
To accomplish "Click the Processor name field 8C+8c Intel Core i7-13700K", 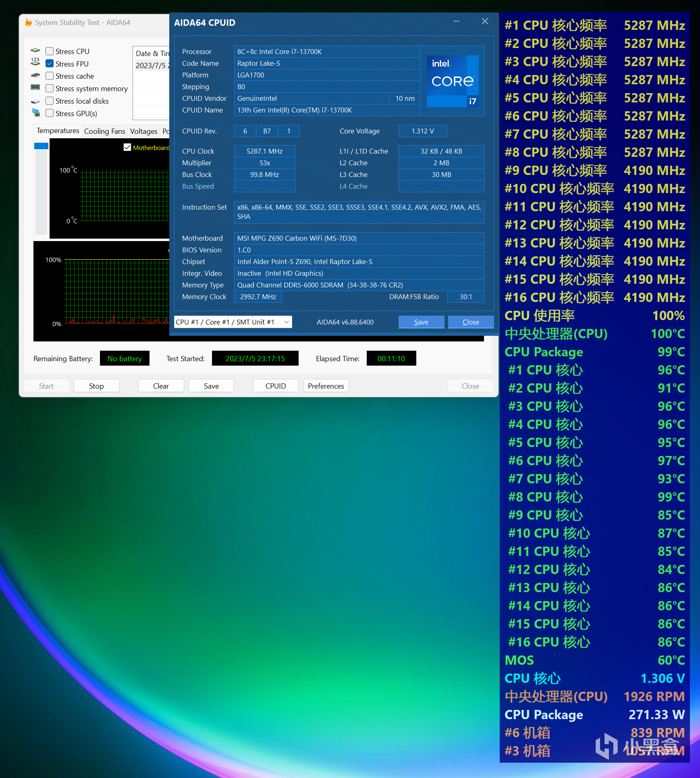I will coord(327,52).
